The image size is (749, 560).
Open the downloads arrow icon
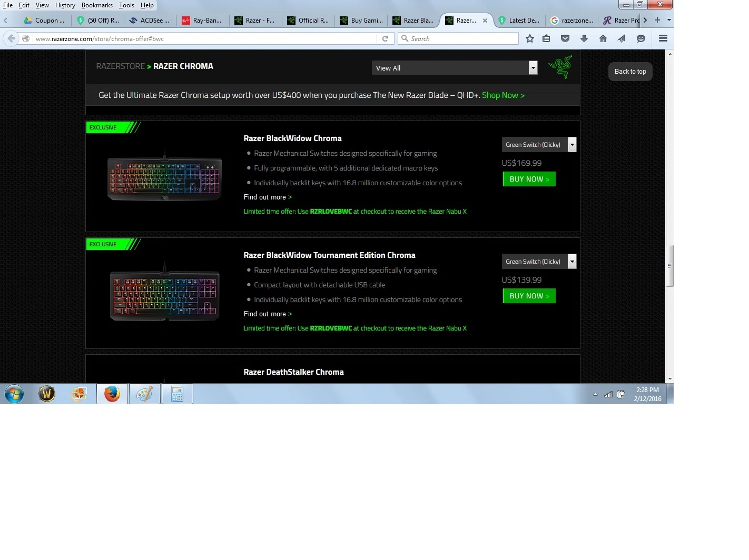pos(584,38)
